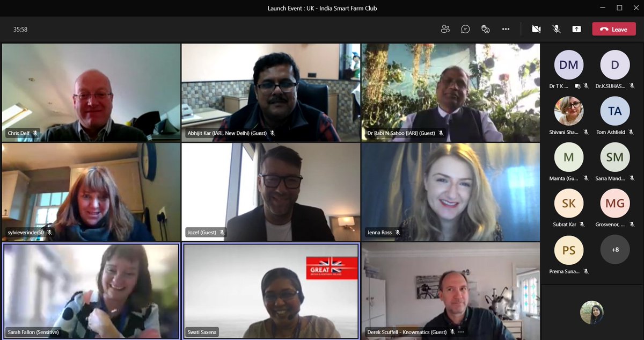Click the muted mic icon beside sylvieverinder50
This screenshot has height=340, width=644.
point(49,233)
